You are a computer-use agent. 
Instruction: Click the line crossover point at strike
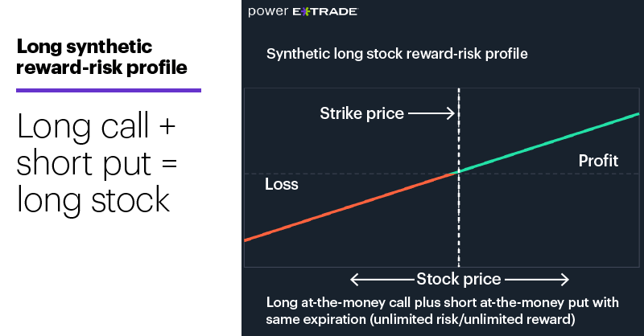tap(459, 172)
